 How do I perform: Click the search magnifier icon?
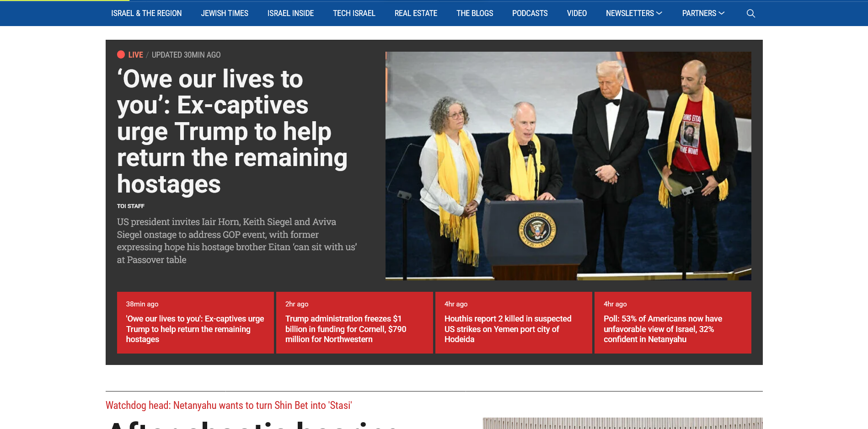[x=750, y=14]
